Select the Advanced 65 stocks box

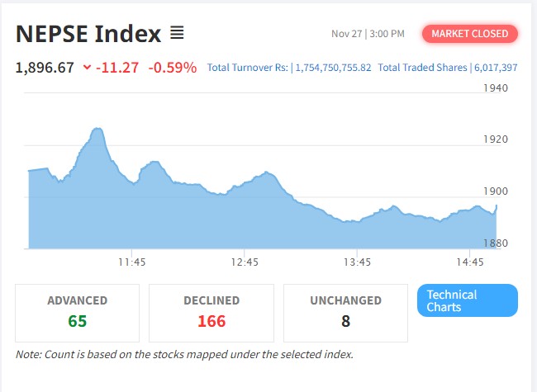point(78,313)
